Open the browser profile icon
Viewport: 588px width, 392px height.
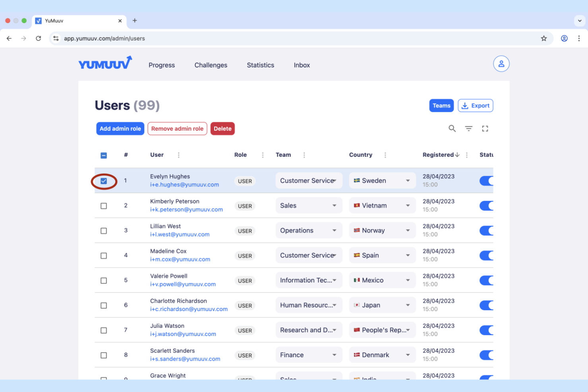click(x=564, y=39)
